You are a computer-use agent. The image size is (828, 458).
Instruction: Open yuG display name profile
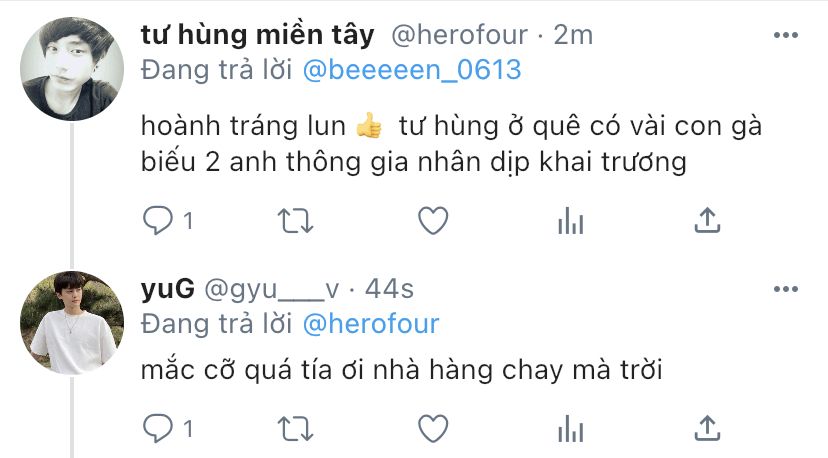(167, 289)
